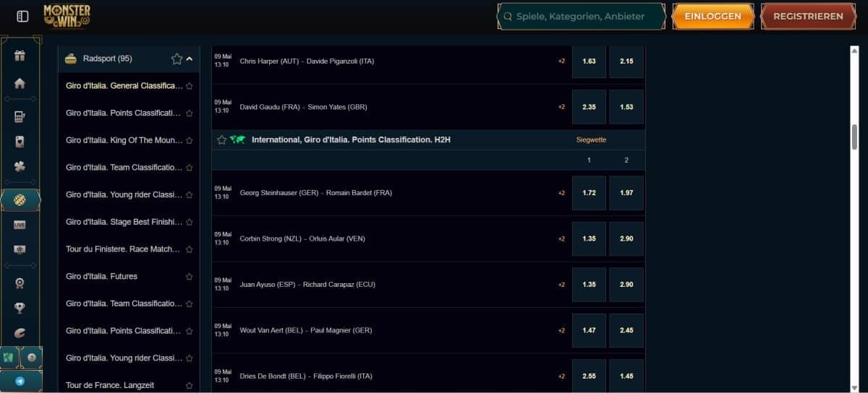This screenshot has height=393, width=868.
Task: Open the icon below the trophy in sidebar
Action: 20,333
